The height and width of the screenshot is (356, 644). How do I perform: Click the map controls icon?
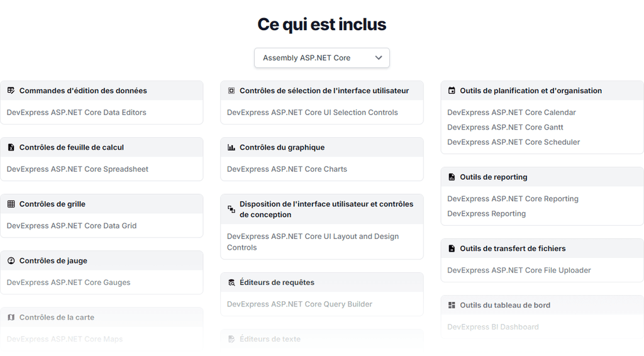11,317
